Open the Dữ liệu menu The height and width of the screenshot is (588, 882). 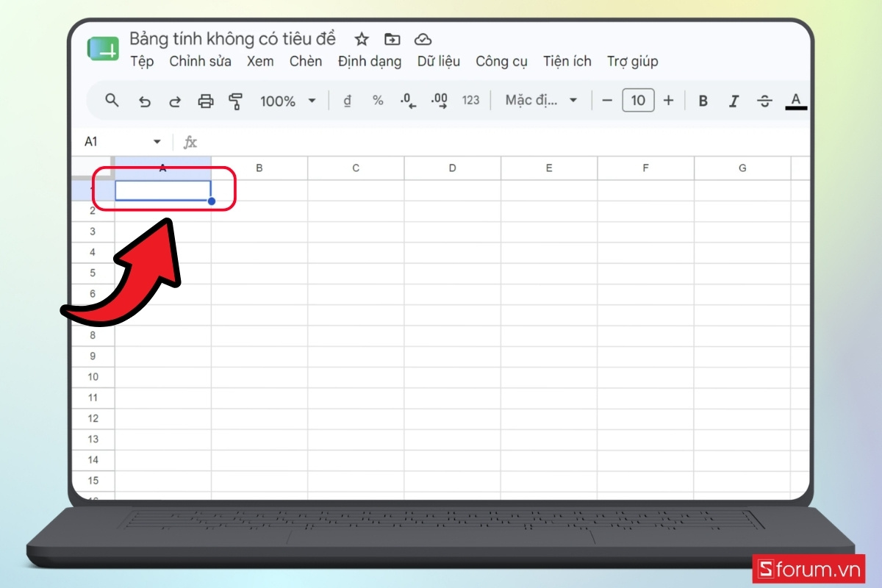[x=439, y=61]
